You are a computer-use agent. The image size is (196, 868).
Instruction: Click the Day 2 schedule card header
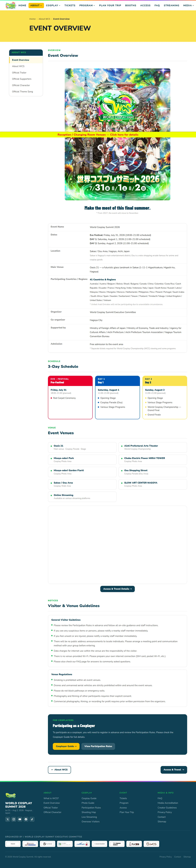[x=165, y=381]
